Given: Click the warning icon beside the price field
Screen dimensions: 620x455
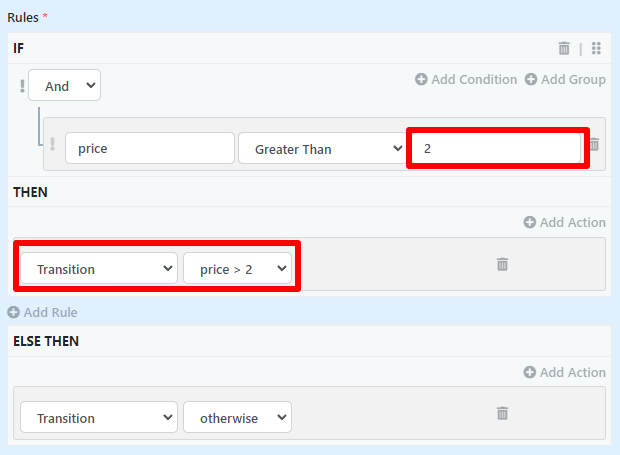Looking at the screenshot, I should 52,146.
